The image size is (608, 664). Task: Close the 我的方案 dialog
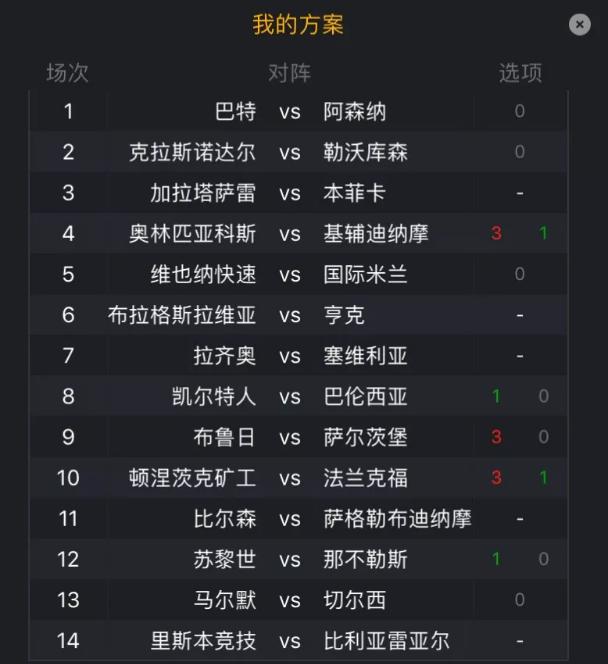click(x=580, y=25)
